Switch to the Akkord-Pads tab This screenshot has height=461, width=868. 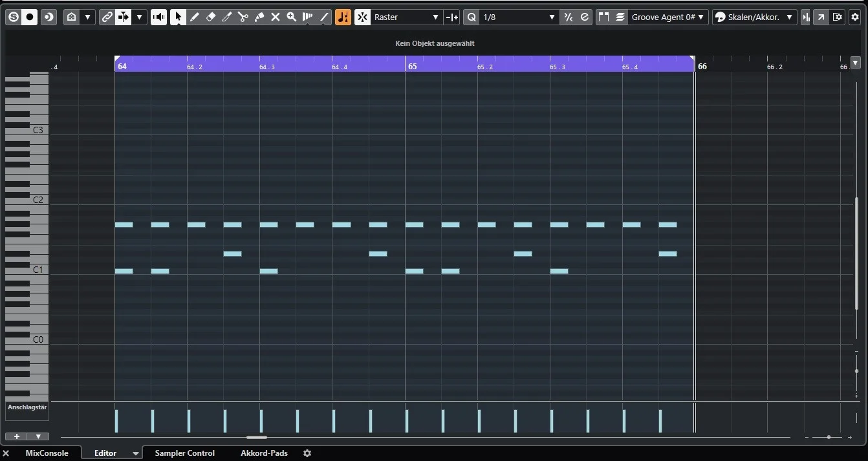[264, 453]
